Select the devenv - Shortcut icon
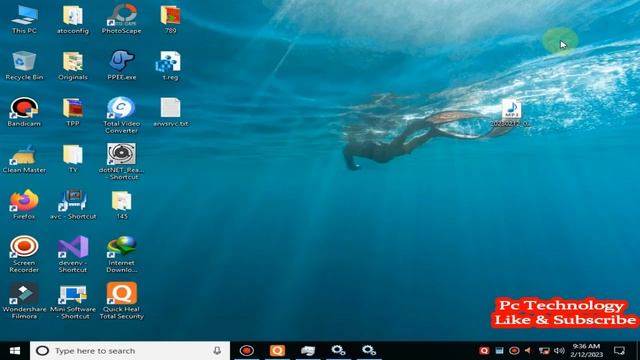Image resolution: width=640 pixels, height=360 pixels. (x=73, y=254)
